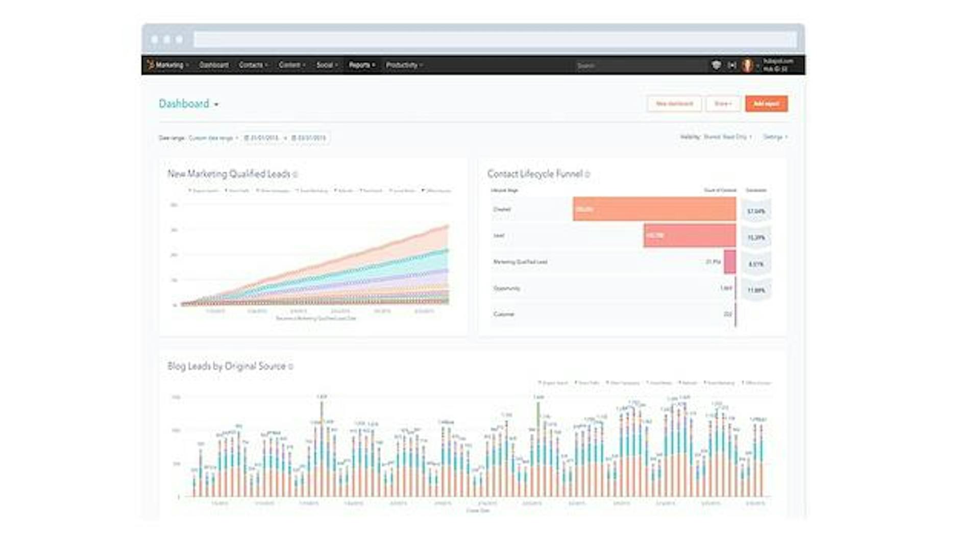
Task: Open the Marketing menu in navbar
Action: click(173, 65)
